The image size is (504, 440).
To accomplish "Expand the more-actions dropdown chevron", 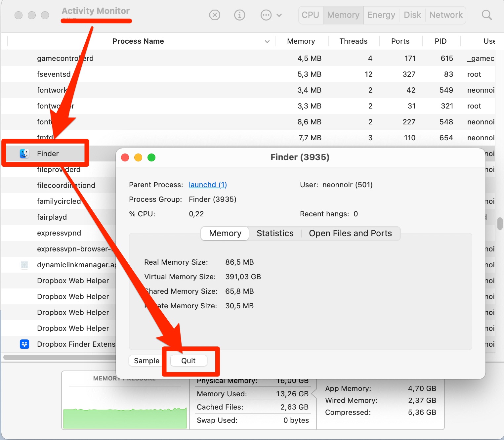I will (279, 15).
